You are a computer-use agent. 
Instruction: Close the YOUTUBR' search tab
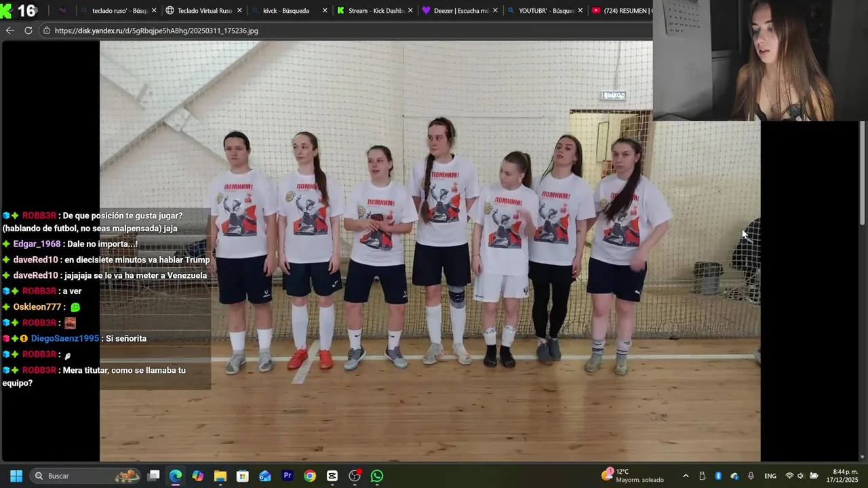(x=580, y=11)
